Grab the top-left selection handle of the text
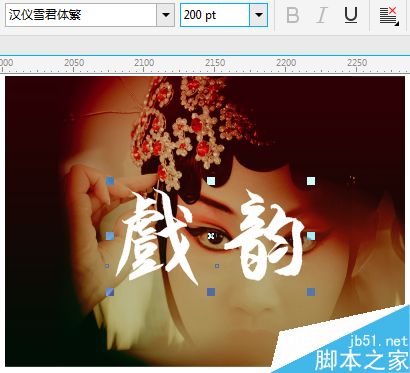Viewport: 410px width, 373px height. tap(110, 181)
